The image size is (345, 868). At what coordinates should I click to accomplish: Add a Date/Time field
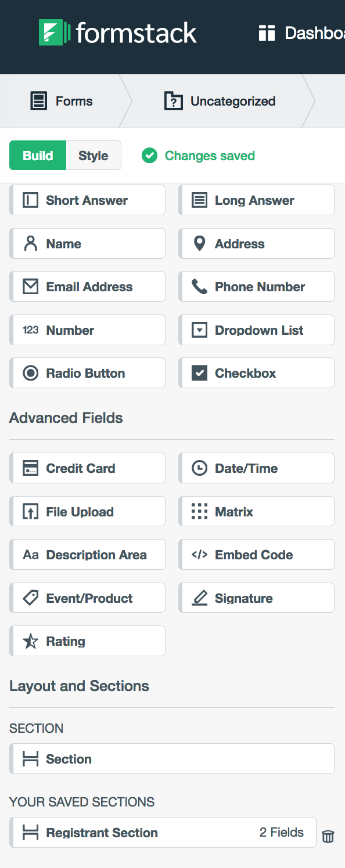click(x=256, y=468)
